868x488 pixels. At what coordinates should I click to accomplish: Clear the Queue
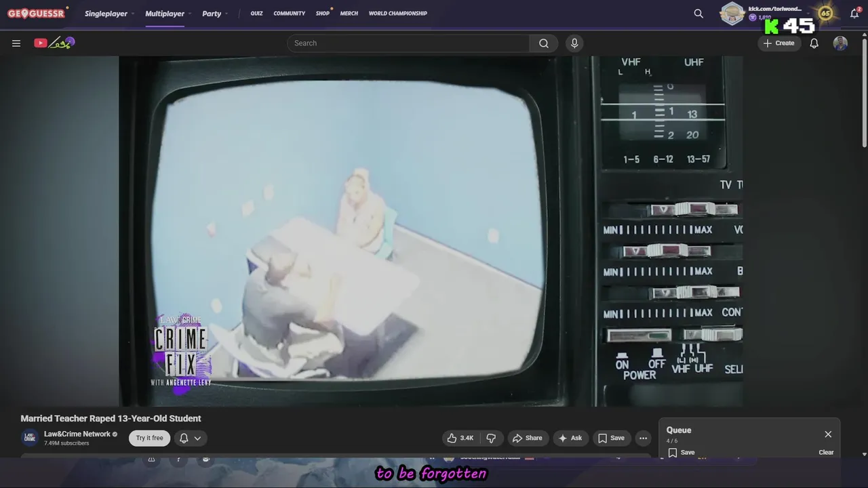click(826, 452)
